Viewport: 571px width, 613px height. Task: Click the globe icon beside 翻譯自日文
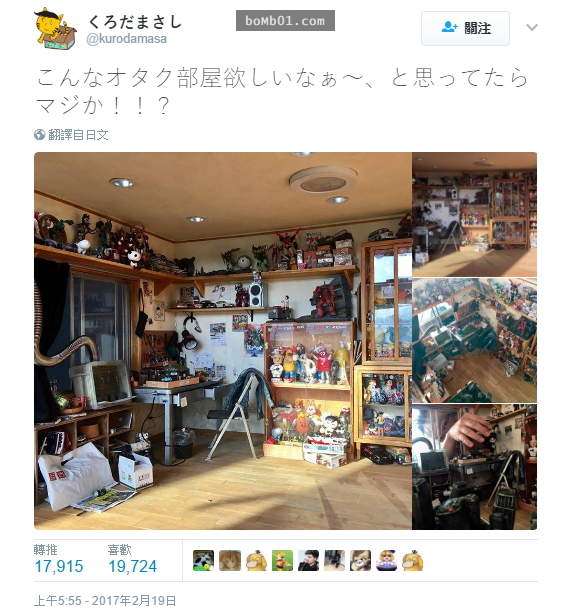pos(39,135)
